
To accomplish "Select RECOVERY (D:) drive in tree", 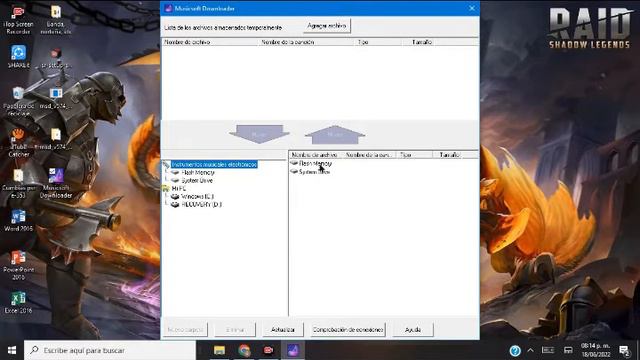I will (x=202, y=204).
